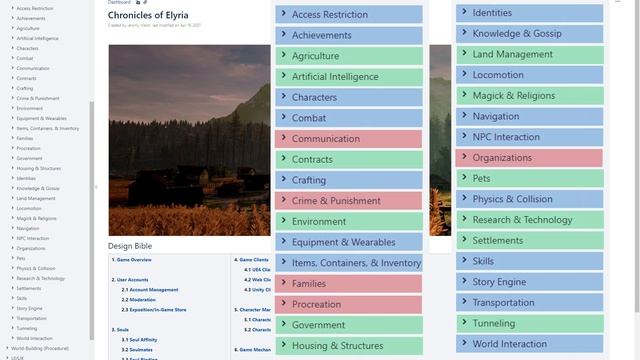Open the Dashboard breadcrumb link

119,2
